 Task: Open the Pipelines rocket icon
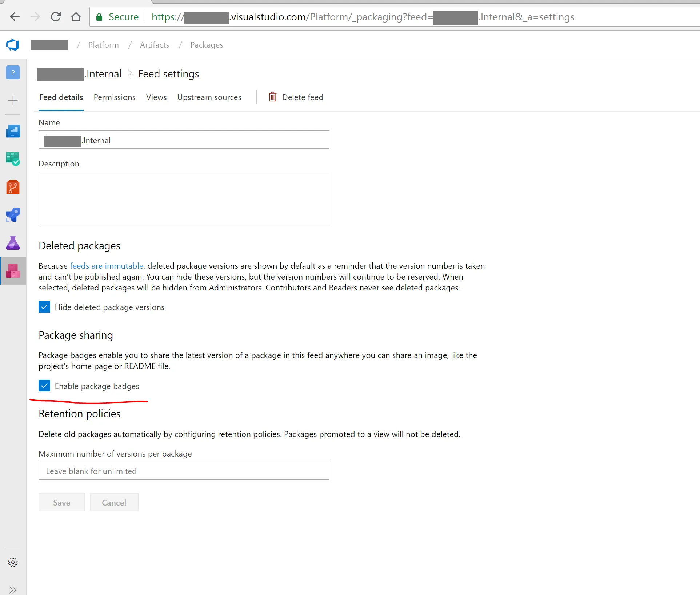13,215
